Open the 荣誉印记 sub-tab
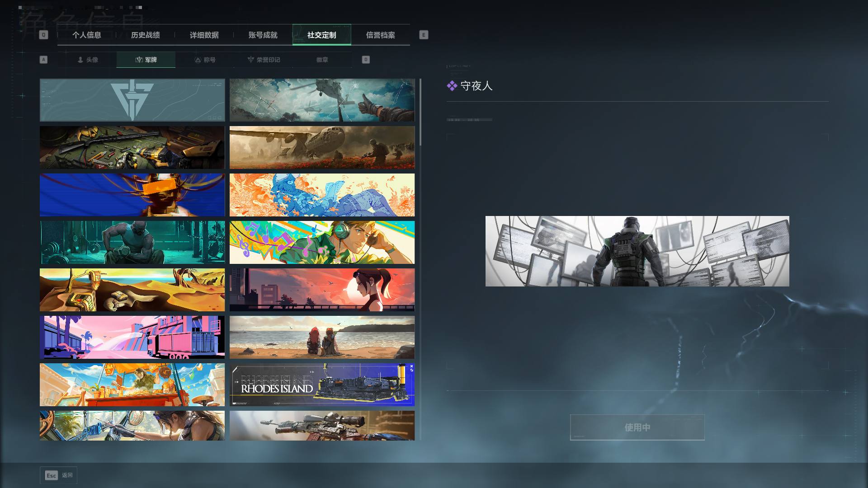Screen dimensions: 868x488 click(x=264, y=60)
